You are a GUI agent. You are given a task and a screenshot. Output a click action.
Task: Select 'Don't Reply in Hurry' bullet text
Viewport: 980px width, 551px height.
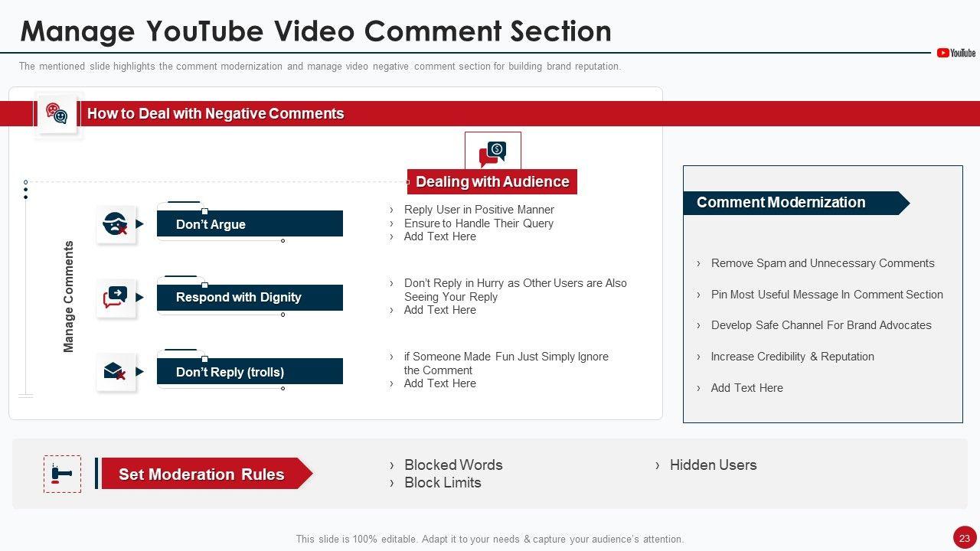(x=515, y=290)
